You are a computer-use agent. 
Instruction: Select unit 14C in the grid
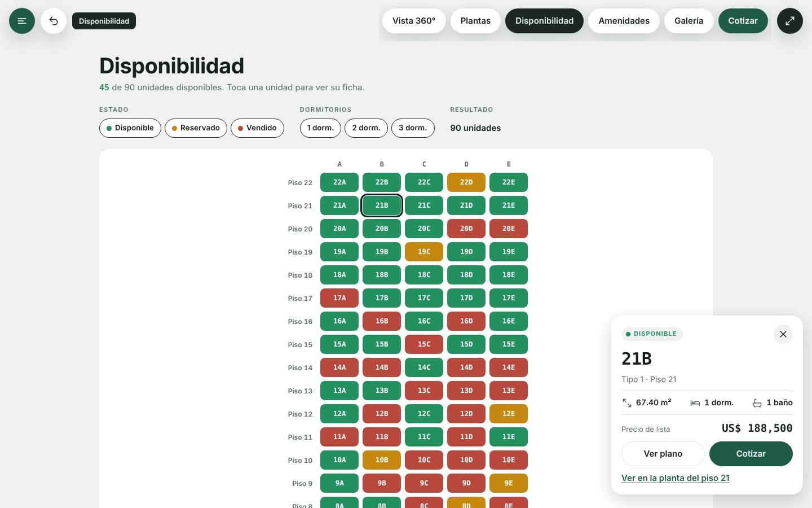424,367
